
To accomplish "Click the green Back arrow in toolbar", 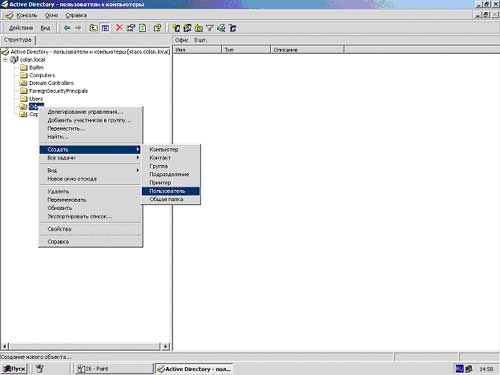I will [67, 28].
